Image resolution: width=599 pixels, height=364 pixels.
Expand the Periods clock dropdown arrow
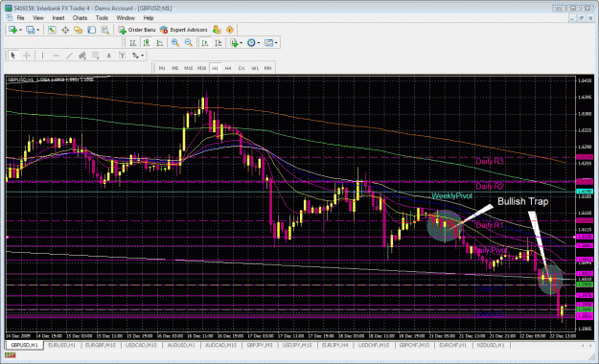tap(259, 43)
